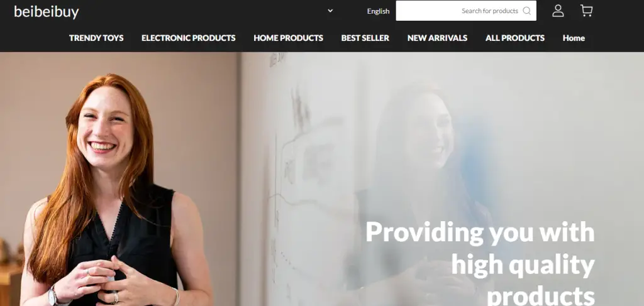Focus the Search for products field

point(466,11)
